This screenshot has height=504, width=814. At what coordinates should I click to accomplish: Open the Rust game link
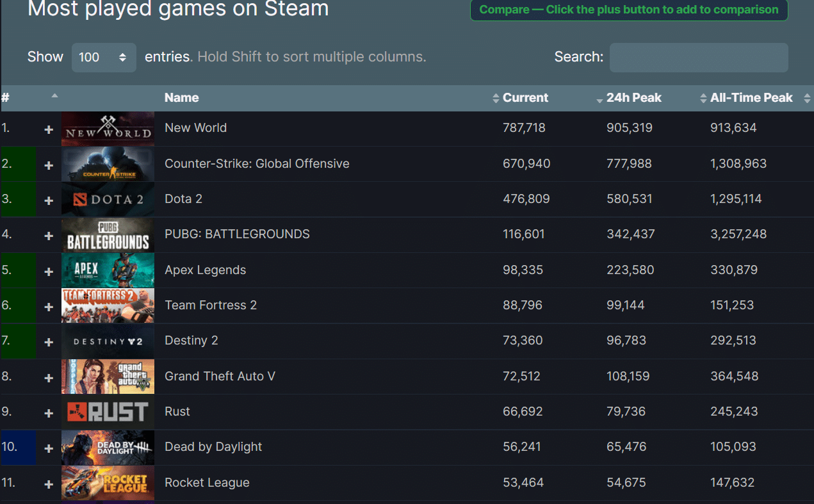tap(177, 411)
